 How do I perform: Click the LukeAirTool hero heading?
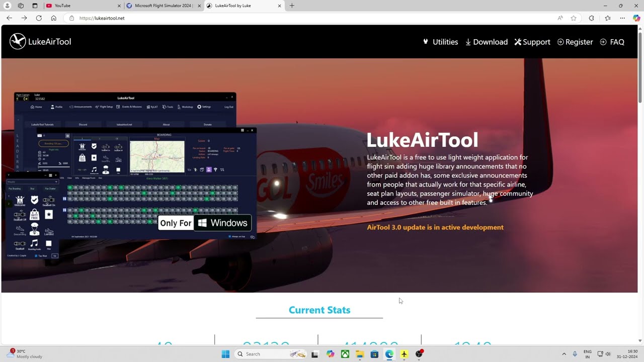[x=422, y=140]
